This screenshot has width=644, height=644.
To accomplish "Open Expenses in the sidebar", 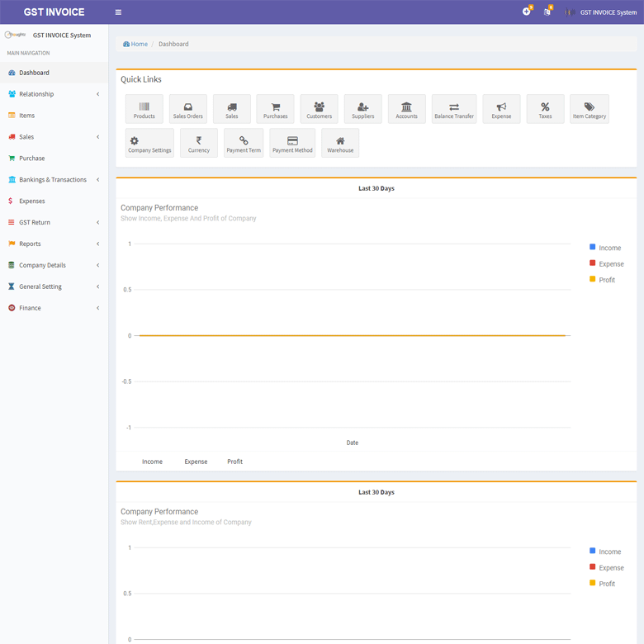I will pyautogui.click(x=32, y=201).
